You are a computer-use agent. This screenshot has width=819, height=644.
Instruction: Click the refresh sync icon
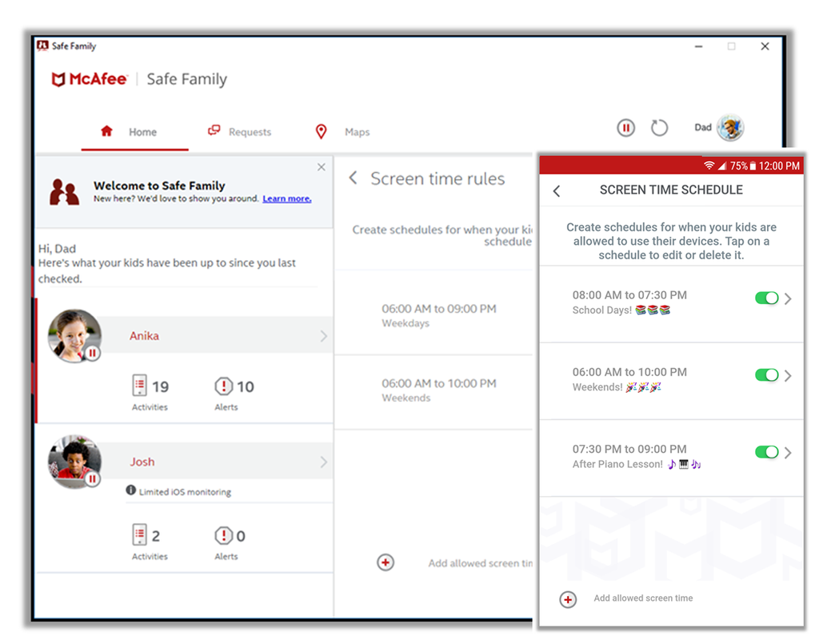pyautogui.click(x=659, y=127)
